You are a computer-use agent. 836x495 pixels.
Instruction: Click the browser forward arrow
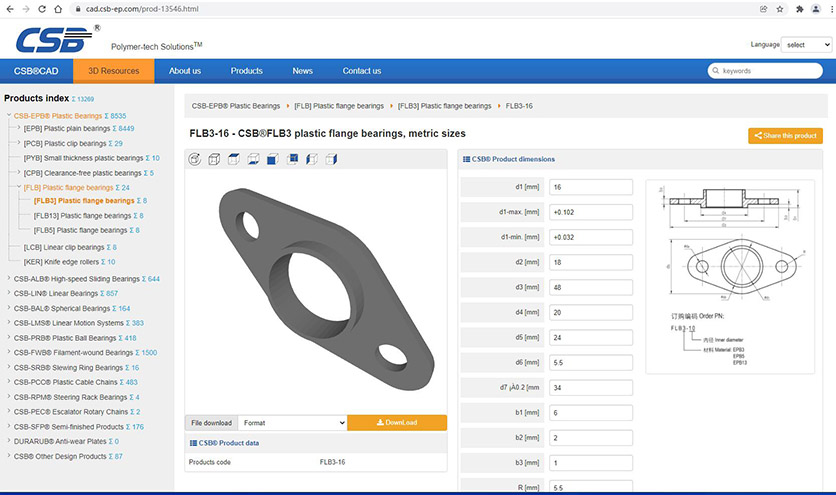tap(26, 9)
